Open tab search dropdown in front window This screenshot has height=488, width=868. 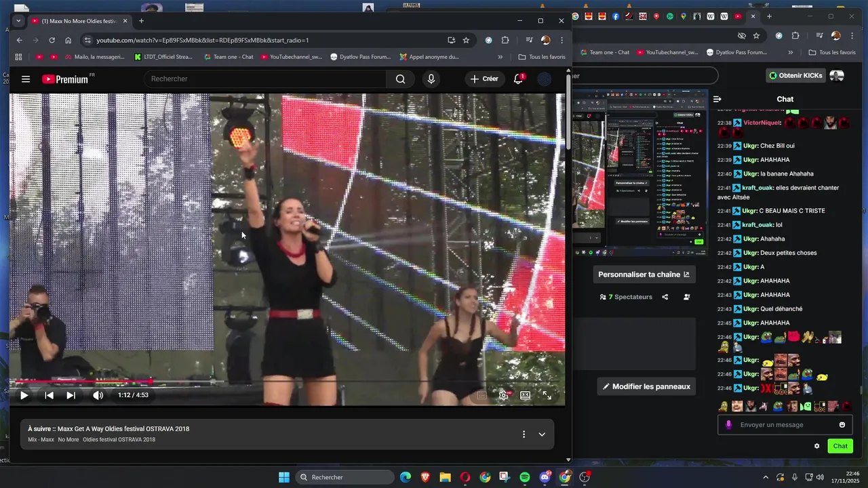click(18, 21)
